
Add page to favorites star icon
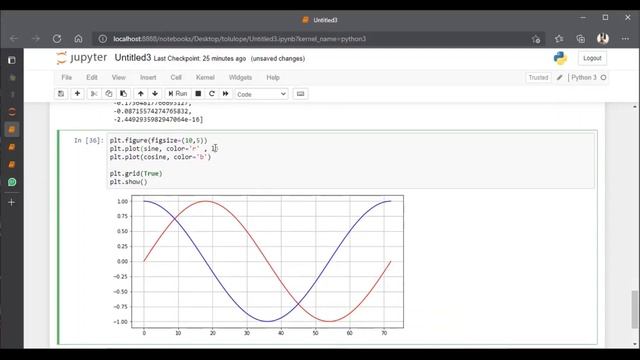click(536, 39)
